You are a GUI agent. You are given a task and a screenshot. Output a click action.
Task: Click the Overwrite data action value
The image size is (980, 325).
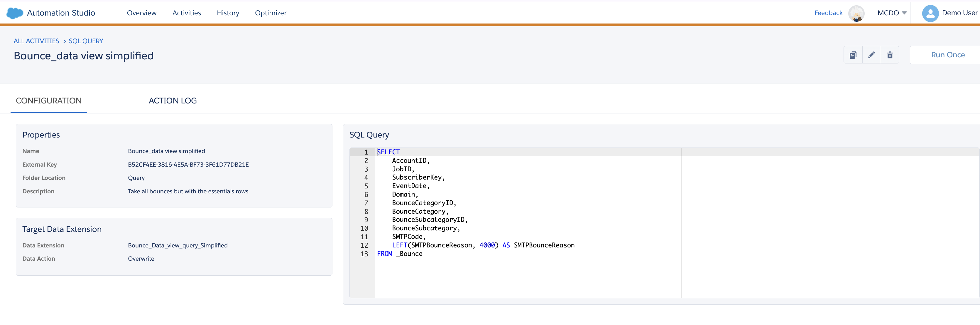click(x=141, y=259)
